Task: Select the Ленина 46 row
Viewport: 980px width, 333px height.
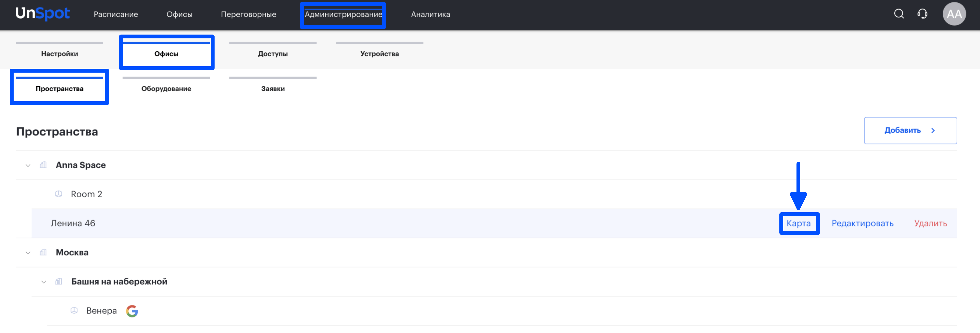Action: (x=494, y=223)
